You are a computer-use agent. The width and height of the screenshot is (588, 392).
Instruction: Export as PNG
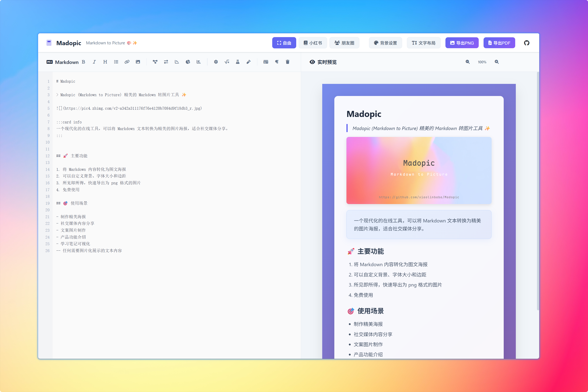pyautogui.click(x=462, y=43)
